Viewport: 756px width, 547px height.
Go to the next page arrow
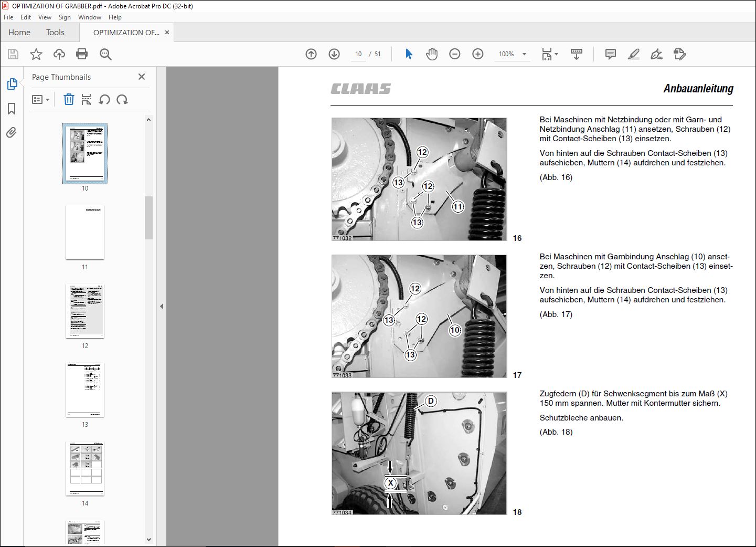(x=334, y=54)
